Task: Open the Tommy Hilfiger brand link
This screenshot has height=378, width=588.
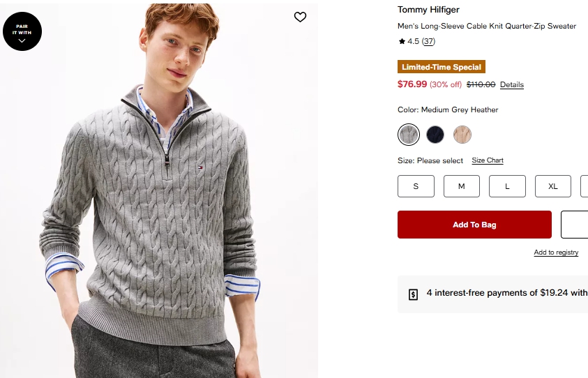Action: (x=428, y=10)
